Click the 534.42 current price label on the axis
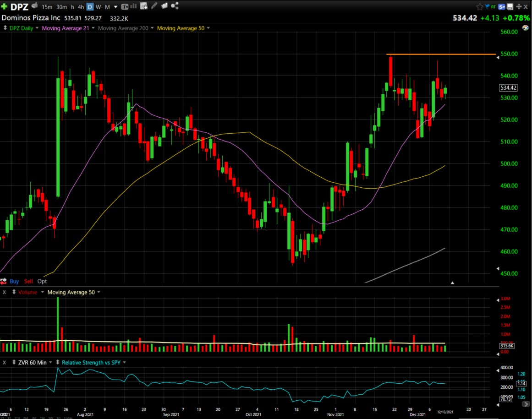Image resolution: width=532 pixels, height=419 pixels. click(x=508, y=88)
